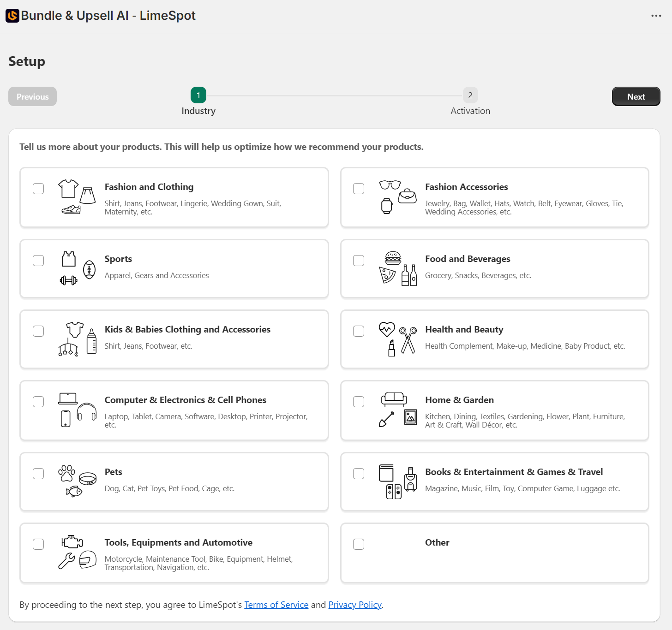672x630 pixels.
Task: Check the Health and Beauty checkbox
Action: pos(359,331)
